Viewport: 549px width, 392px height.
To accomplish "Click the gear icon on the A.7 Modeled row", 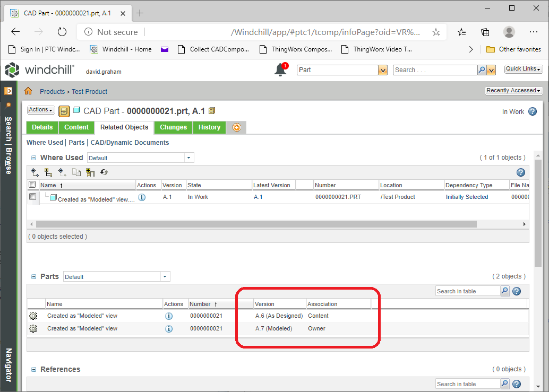I will tap(33, 328).
